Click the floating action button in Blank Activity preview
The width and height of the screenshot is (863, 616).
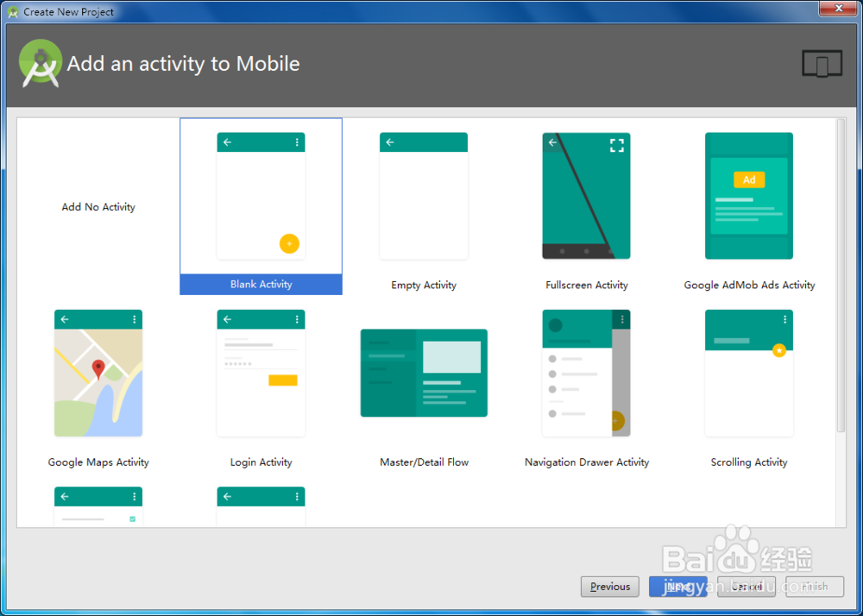[289, 243]
